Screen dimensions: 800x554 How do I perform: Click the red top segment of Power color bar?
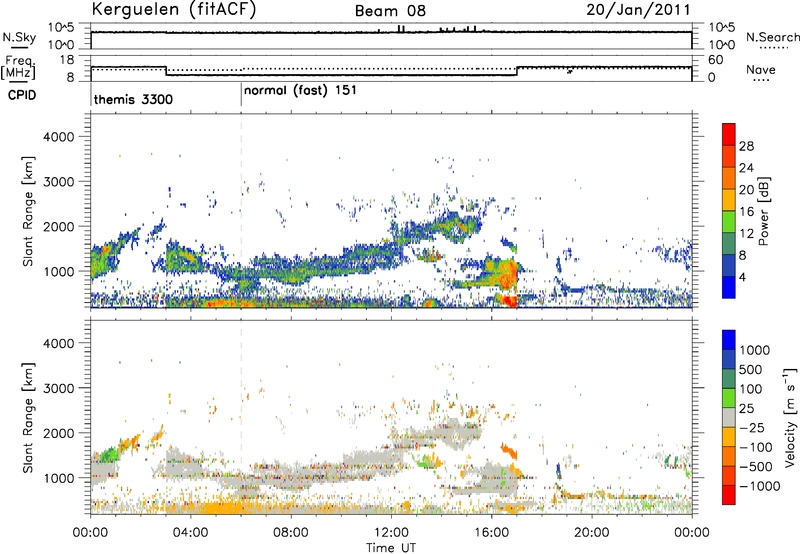pyautogui.click(x=729, y=134)
